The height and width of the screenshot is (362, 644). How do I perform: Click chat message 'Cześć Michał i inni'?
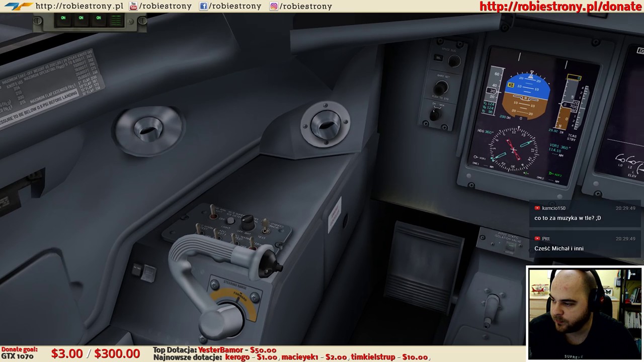tap(559, 248)
